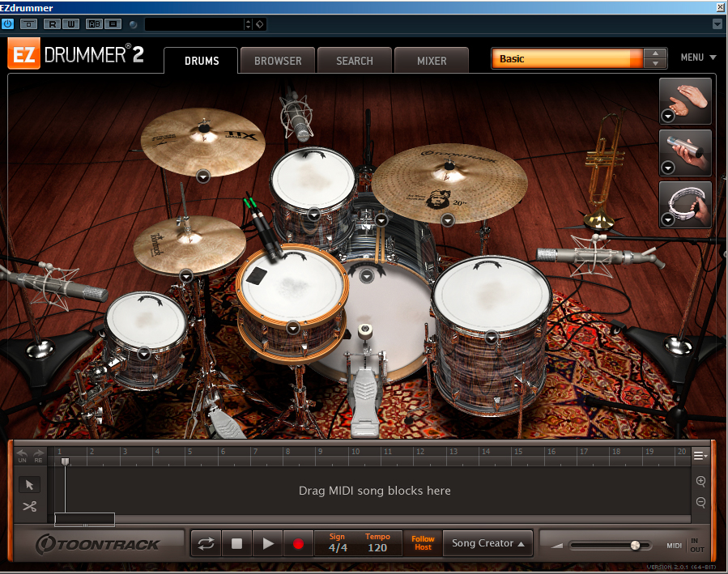Hit the ride cymbal

(449, 183)
